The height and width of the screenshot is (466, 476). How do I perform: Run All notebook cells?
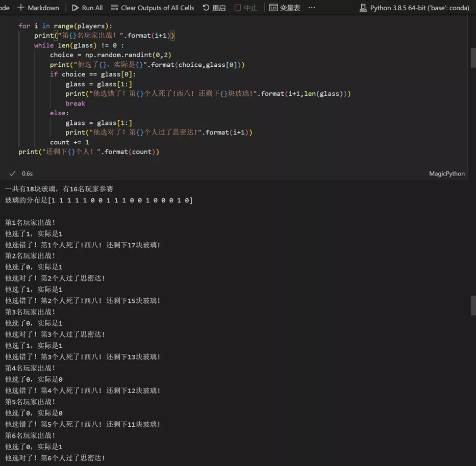pyautogui.click(x=87, y=8)
